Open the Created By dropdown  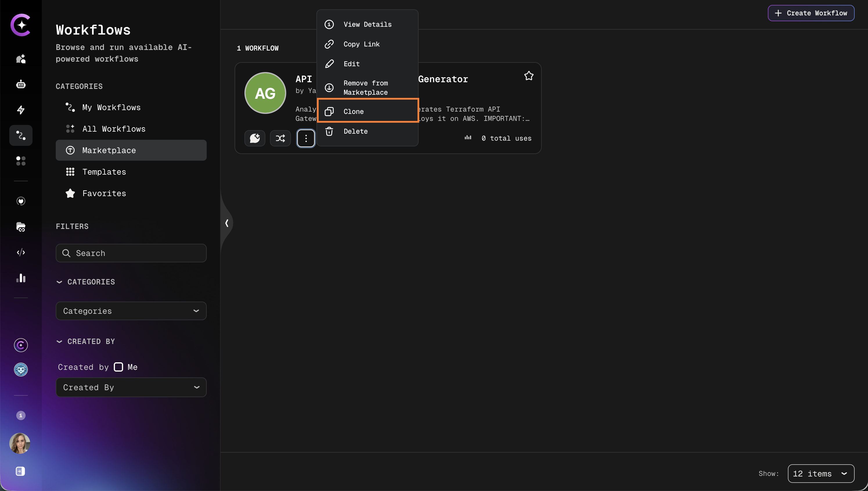click(131, 387)
